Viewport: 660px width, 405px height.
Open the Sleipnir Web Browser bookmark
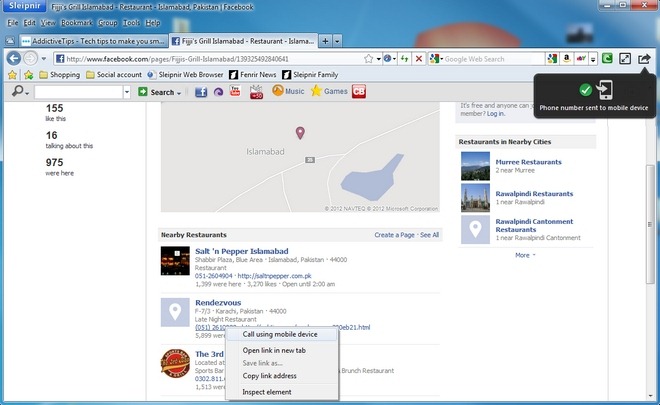[x=186, y=75]
